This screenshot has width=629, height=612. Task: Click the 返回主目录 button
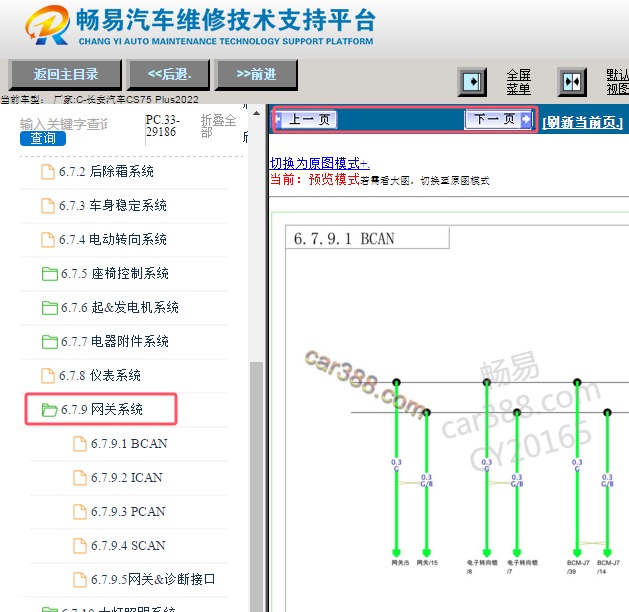[x=65, y=74]
